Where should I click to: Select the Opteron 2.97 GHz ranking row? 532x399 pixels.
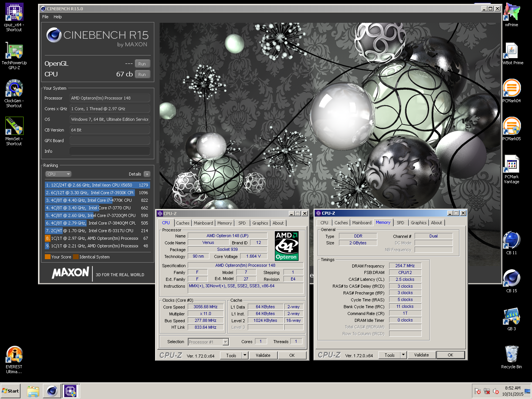[x=97, y=238]
